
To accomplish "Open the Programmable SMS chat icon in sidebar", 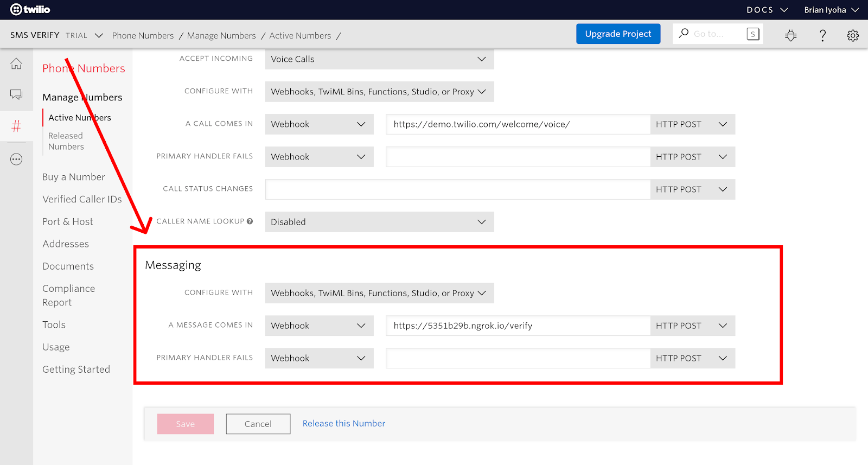I will pyautogui.click(x=16, y=95).
